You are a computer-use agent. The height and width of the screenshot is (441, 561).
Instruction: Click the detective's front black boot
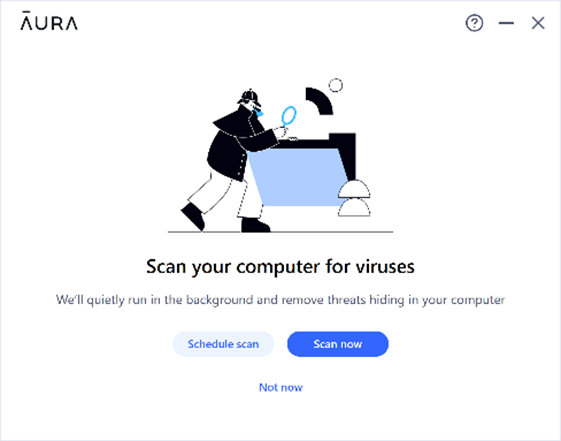tap(255, 225)
